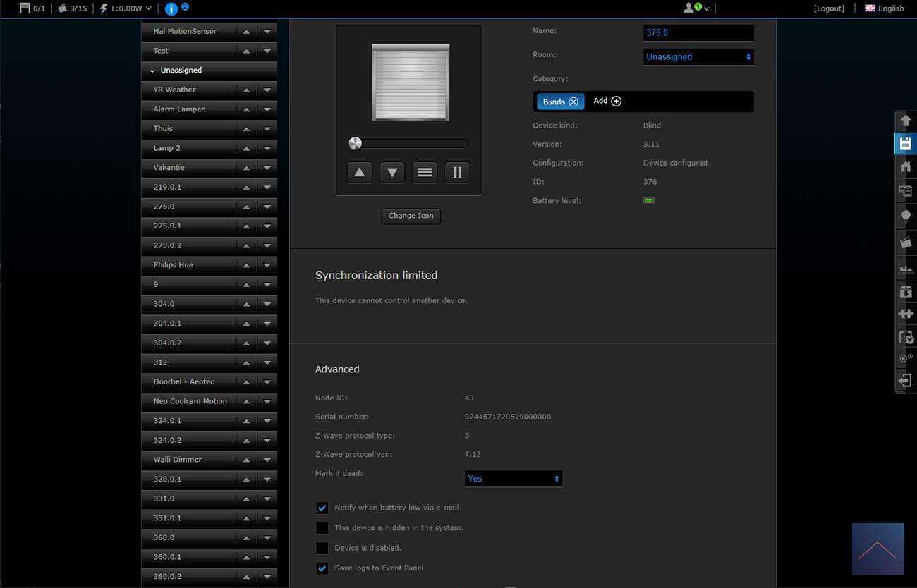The image size is (917, 588).
Task: Enable the Device is disabled checkbox
Action: [322, 548]
